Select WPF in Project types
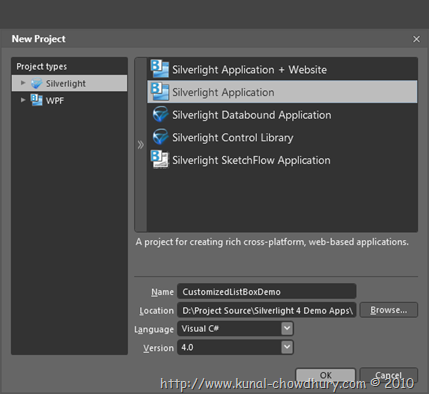The width and height of the screenshot is (429, 394). click(69, 100)
